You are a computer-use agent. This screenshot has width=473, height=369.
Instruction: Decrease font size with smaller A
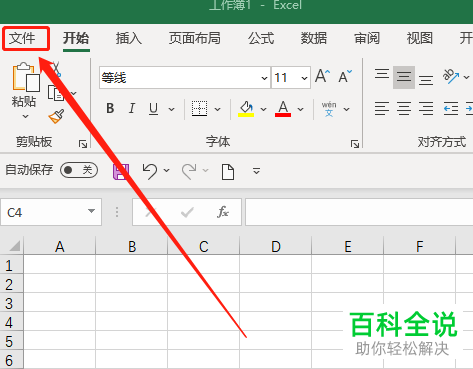click(345, 76)
